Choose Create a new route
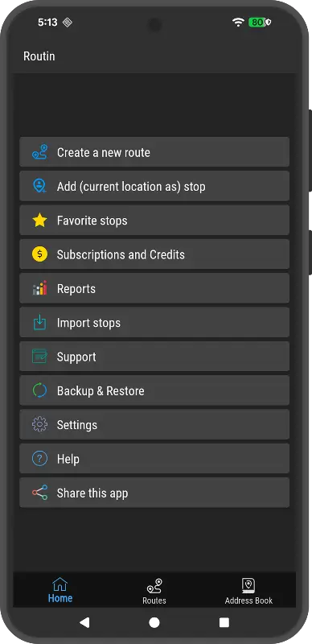Screen dimensions: 312x644 154,152
